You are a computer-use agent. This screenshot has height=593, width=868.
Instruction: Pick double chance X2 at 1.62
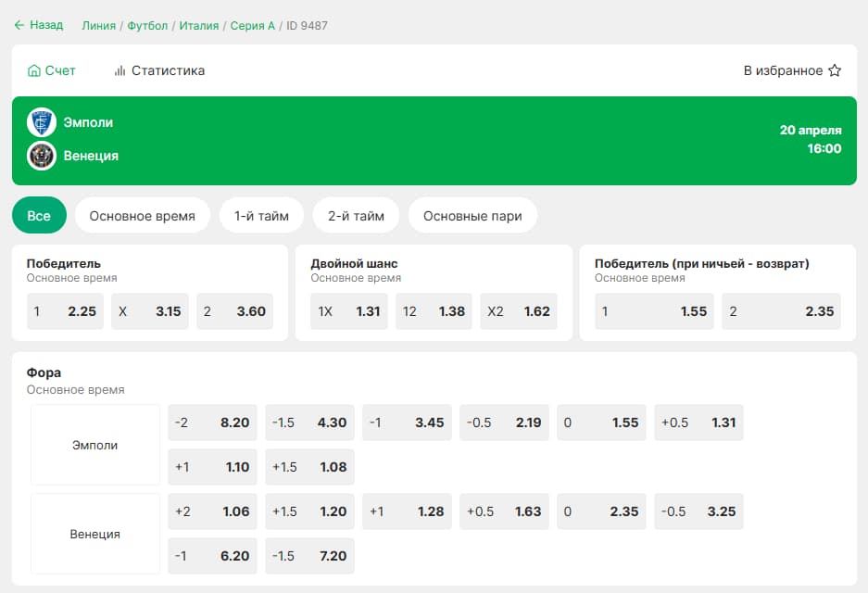[519, 311]
